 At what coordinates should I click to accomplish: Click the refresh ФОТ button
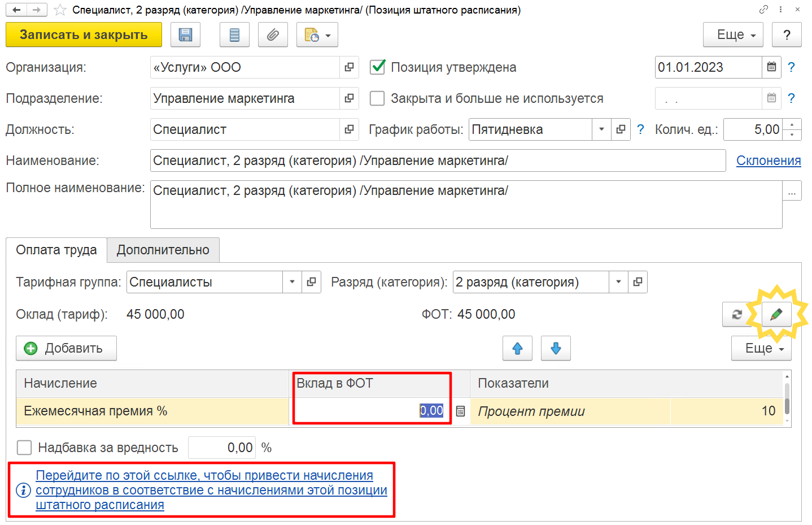tap(737, 315)
